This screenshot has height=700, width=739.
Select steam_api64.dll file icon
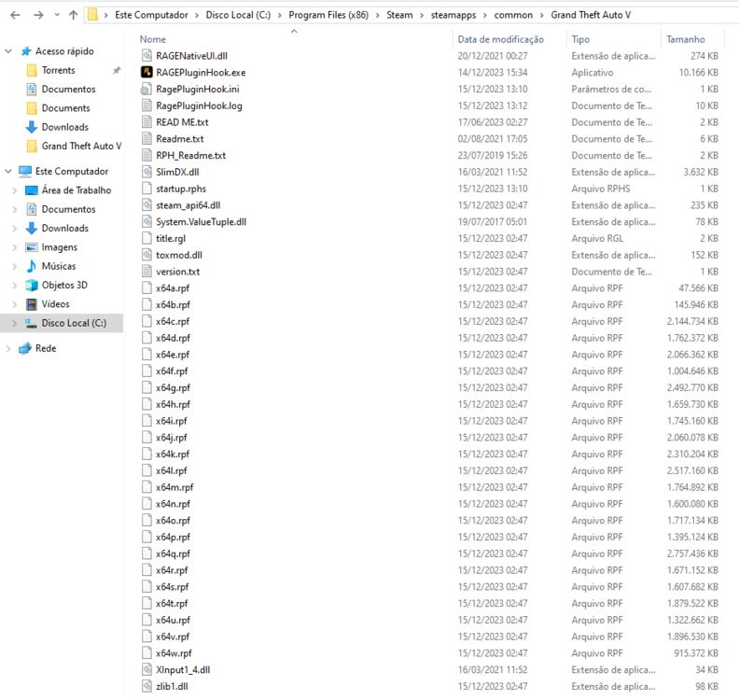[147, 205]
